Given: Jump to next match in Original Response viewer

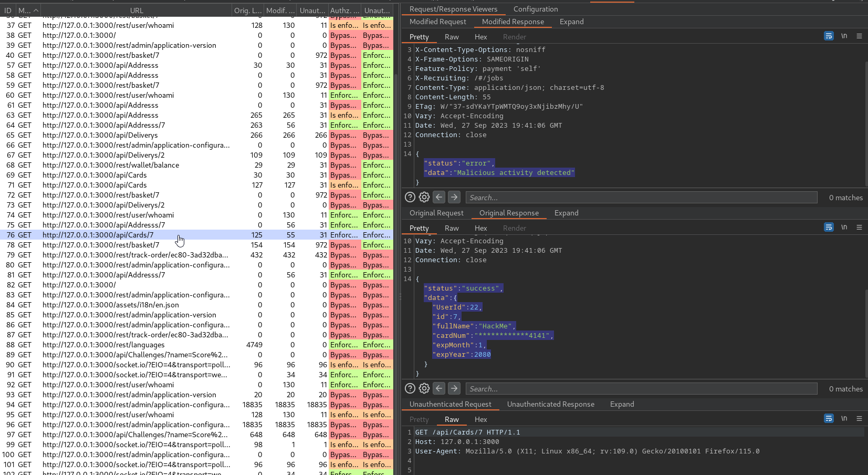Looking at the screenshot, I should [454, 388].
